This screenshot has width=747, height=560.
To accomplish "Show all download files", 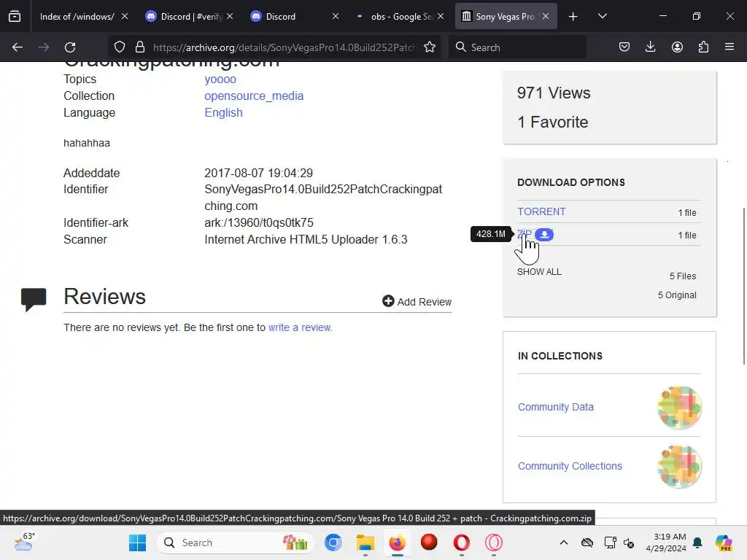I will 539,272.
